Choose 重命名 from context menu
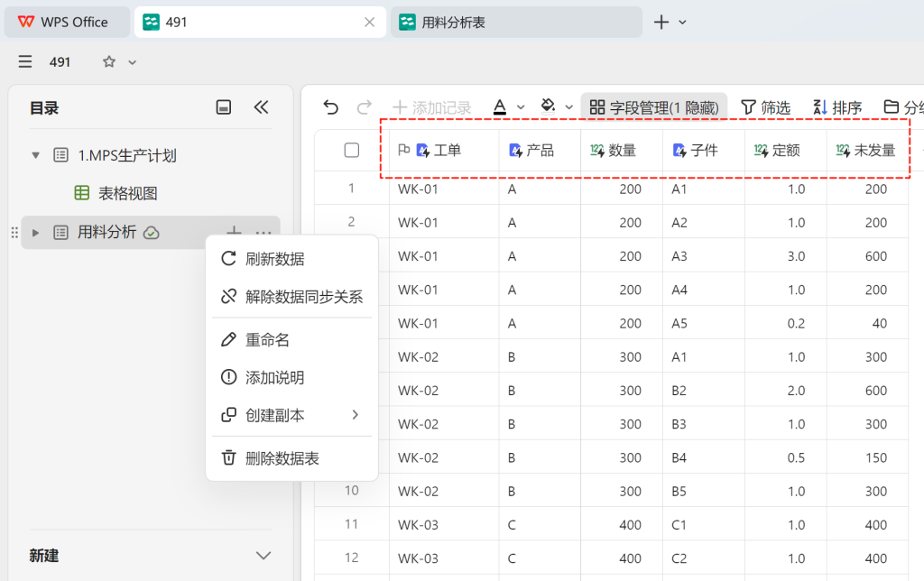The image size is (924, 581). click(x=291, y=340)
